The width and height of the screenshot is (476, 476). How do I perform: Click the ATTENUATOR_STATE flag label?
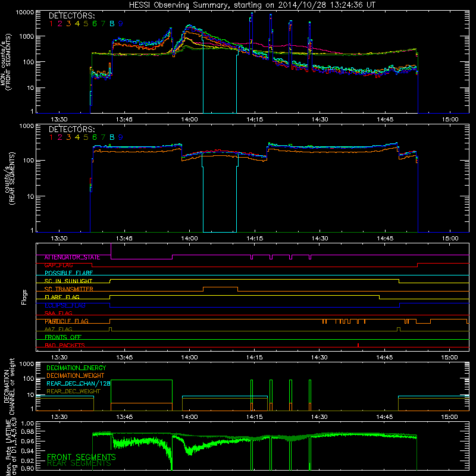(72, 257)
